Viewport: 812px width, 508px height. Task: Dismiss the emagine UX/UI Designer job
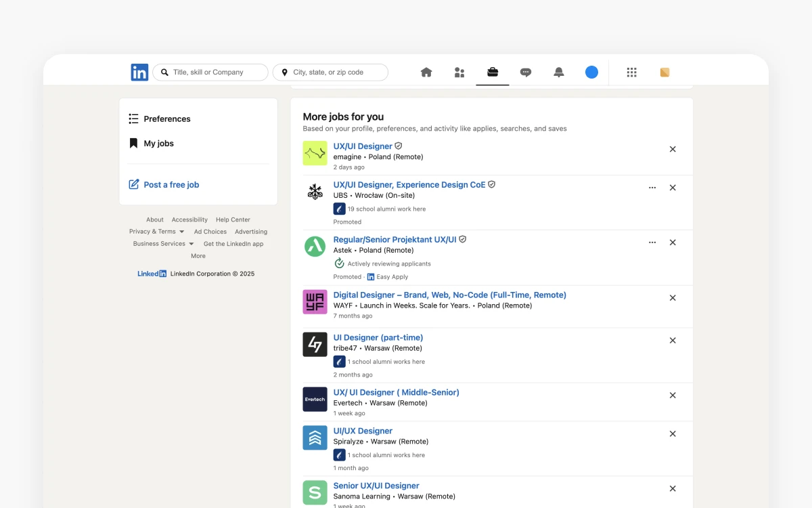click(673, 149)
